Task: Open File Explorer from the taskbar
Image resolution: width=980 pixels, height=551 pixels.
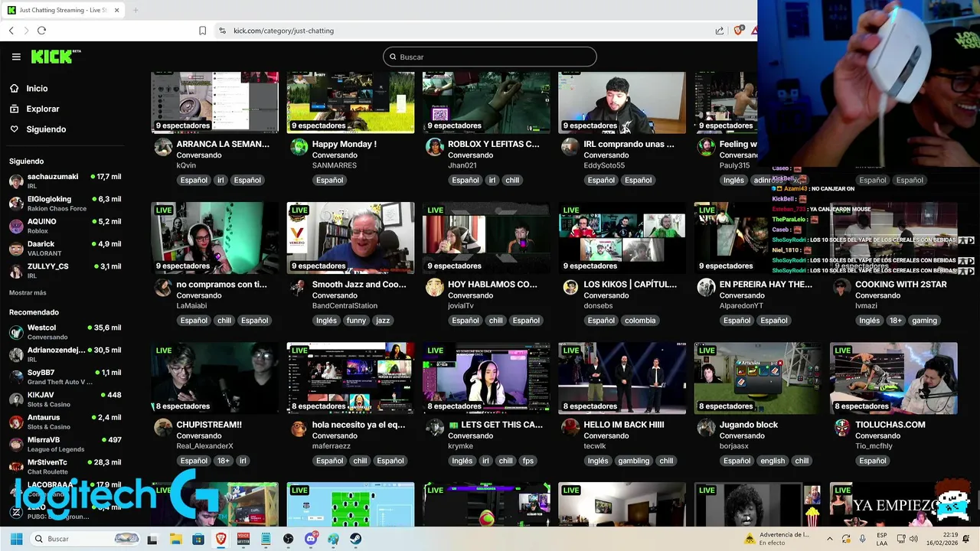Action: [175, 539]
